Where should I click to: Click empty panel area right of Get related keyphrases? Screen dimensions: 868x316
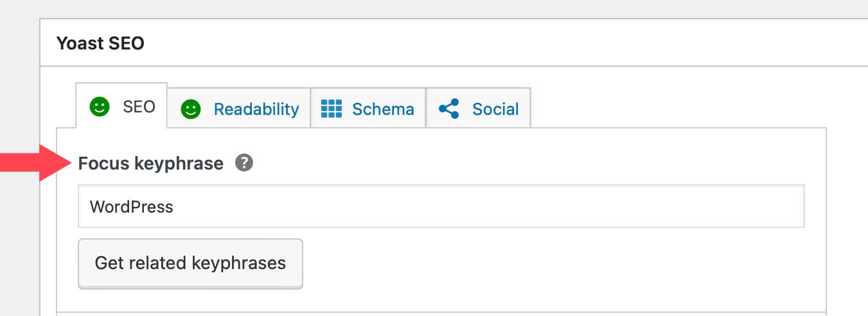pos(546,263)
